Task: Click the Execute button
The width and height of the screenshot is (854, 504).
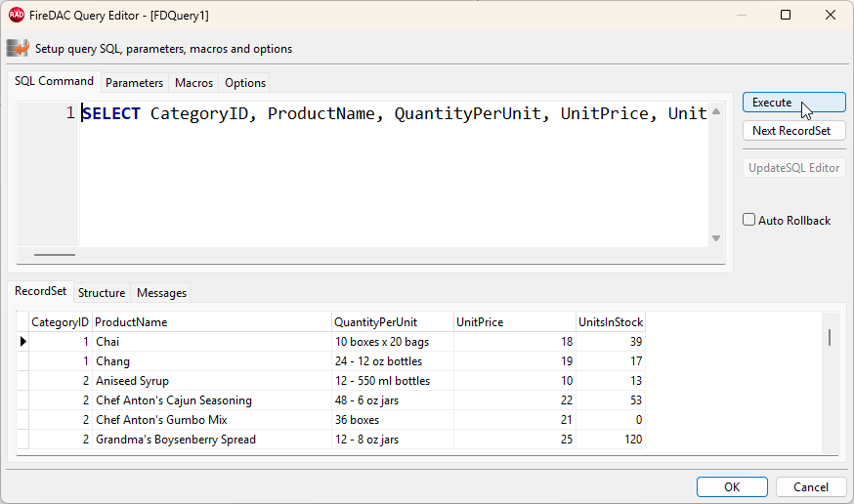Action: pyautogui.click(x=794, y=103)
